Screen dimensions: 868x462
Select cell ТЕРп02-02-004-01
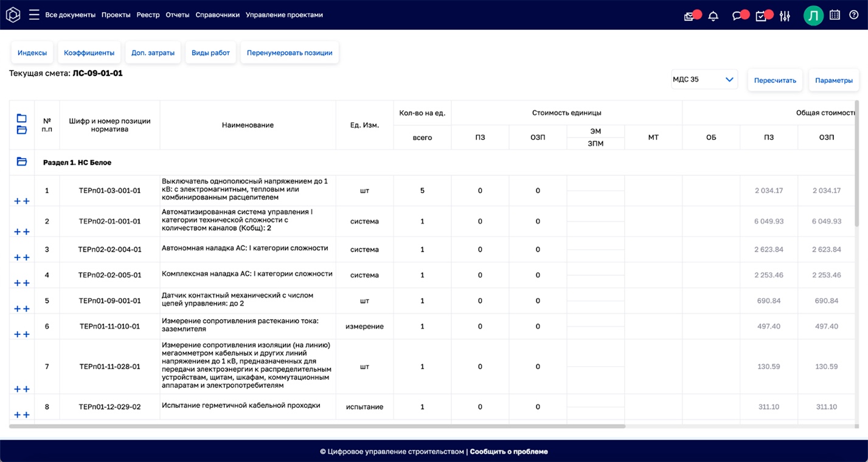[x=109, y=250]
